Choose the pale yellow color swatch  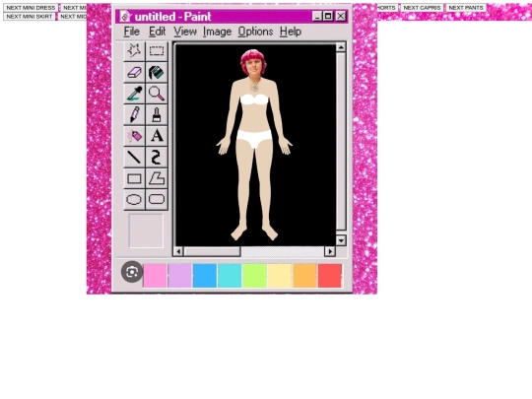[280, 276]
